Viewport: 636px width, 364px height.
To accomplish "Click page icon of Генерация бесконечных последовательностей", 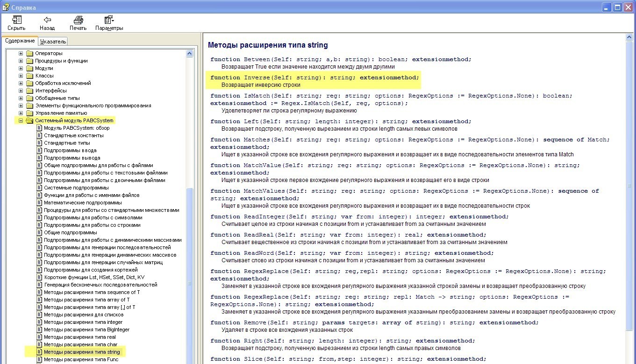I will coord(39,285).
